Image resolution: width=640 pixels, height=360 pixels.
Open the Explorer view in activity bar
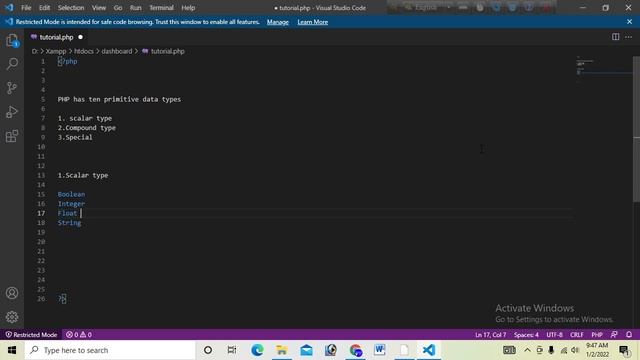pos(12,40)
